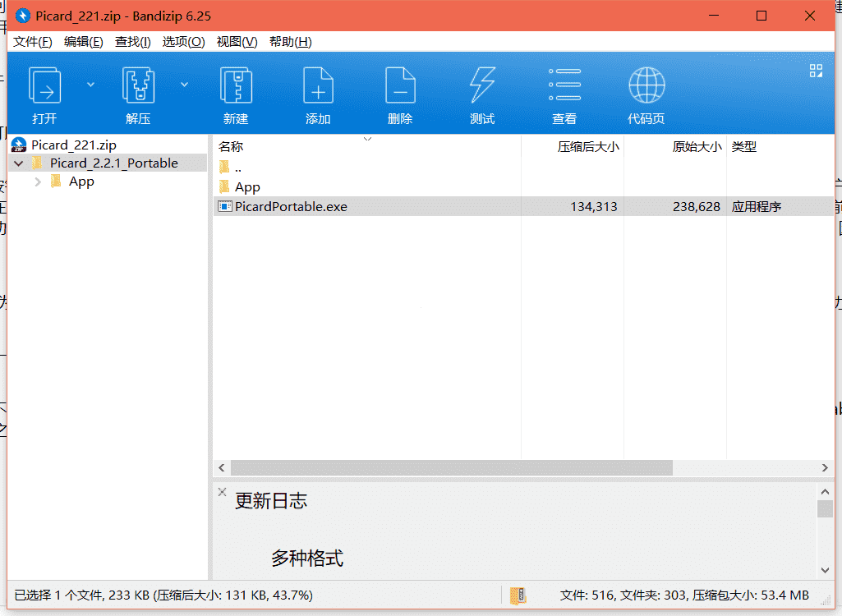
Task: Close the comment panel with X
Action: (223, 491)
